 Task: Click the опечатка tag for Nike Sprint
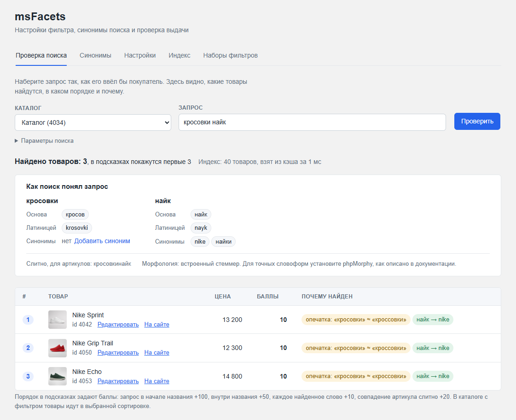(x=356, y=320)
